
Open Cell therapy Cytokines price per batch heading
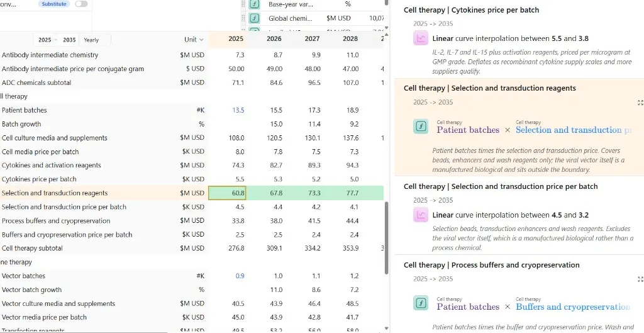[471, 10]
